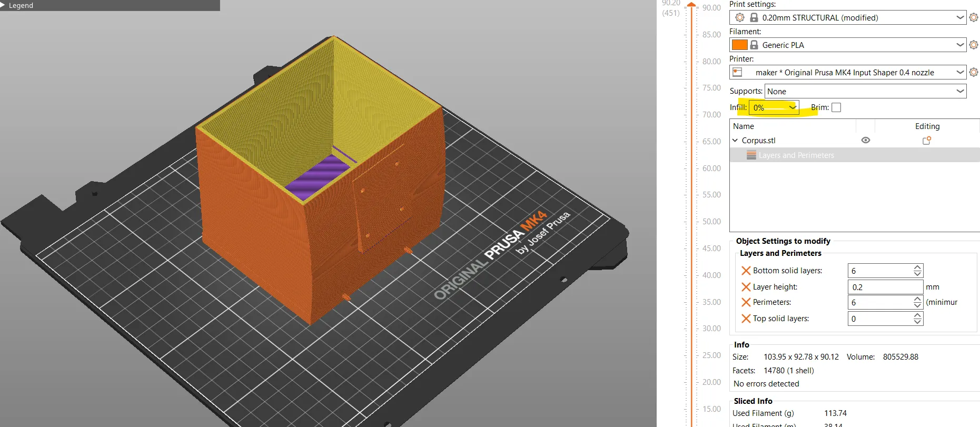Open the printer settings gear icon
The height and width of the screenshot is (427, 980).
pos(974,72)
